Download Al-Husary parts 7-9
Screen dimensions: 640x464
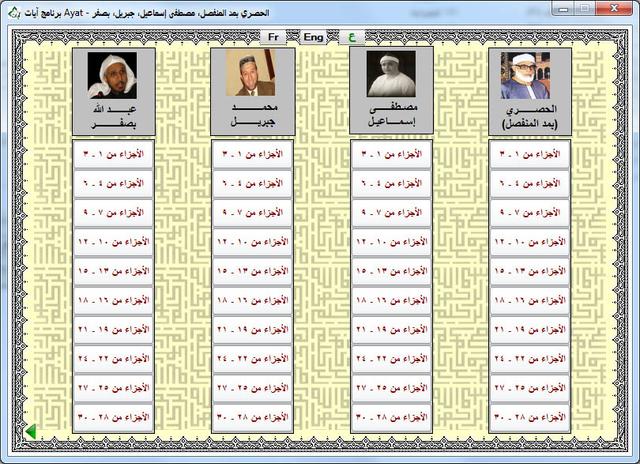530,213
